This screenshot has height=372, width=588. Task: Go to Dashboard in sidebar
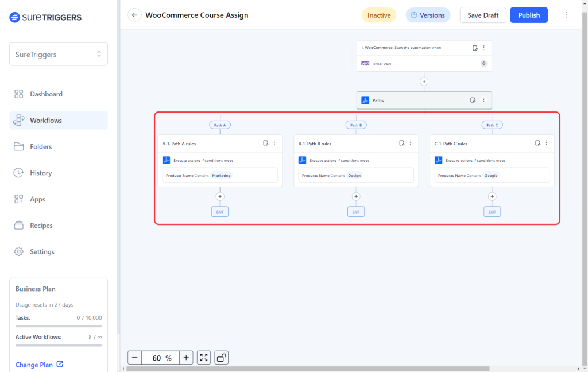46,94
